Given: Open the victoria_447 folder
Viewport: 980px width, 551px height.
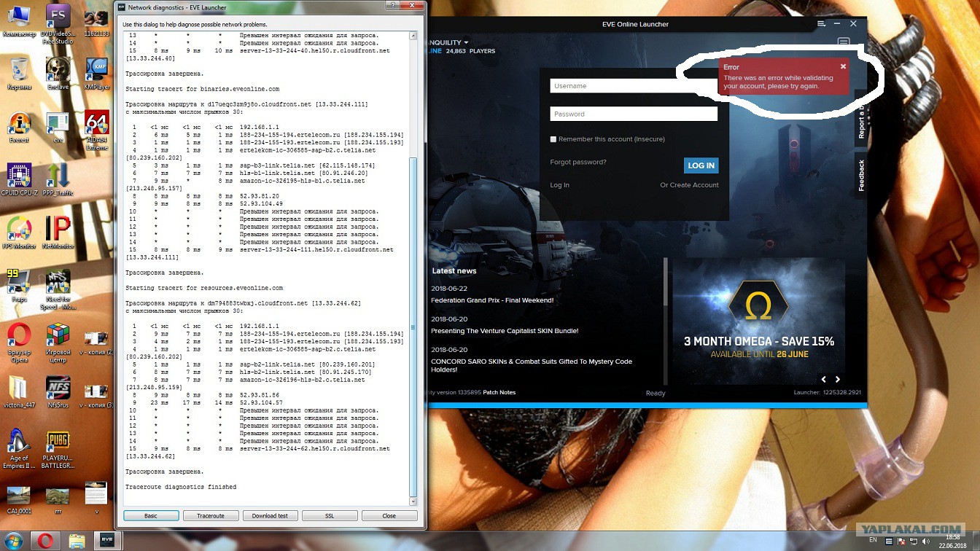Looking at the screenshot, I should point(19,392).
